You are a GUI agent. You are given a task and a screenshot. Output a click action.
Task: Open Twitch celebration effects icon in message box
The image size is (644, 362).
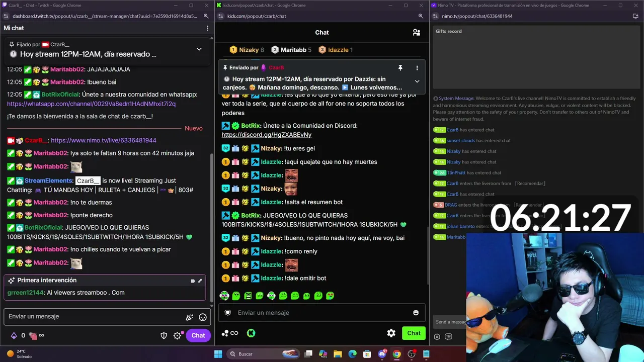tap(189, 317)
